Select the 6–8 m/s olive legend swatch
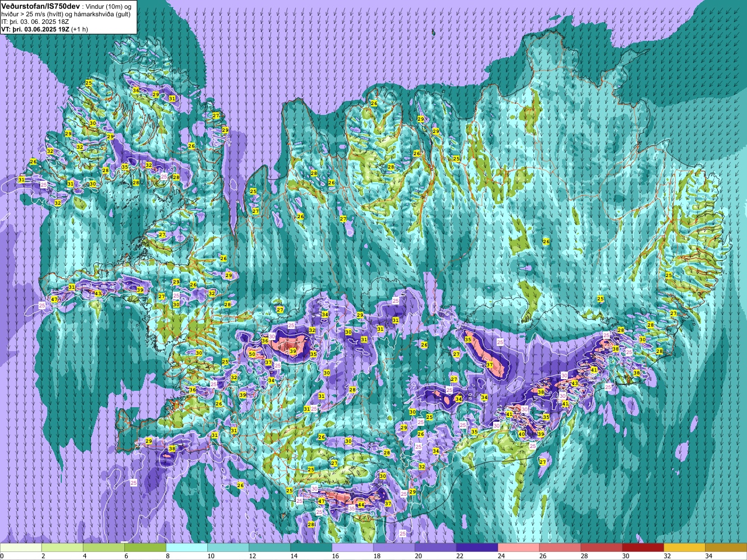 pyautogui.click(x=145, y=548)
